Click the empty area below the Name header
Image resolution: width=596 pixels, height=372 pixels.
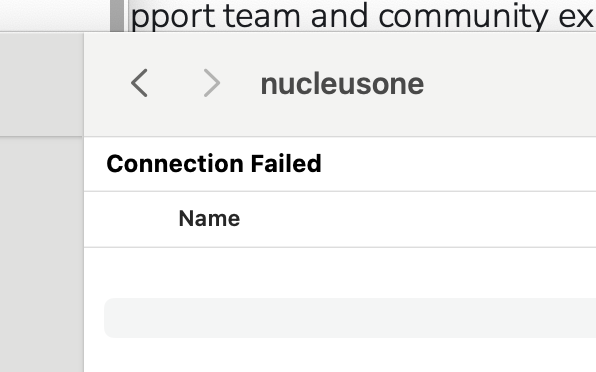(340, 272)
